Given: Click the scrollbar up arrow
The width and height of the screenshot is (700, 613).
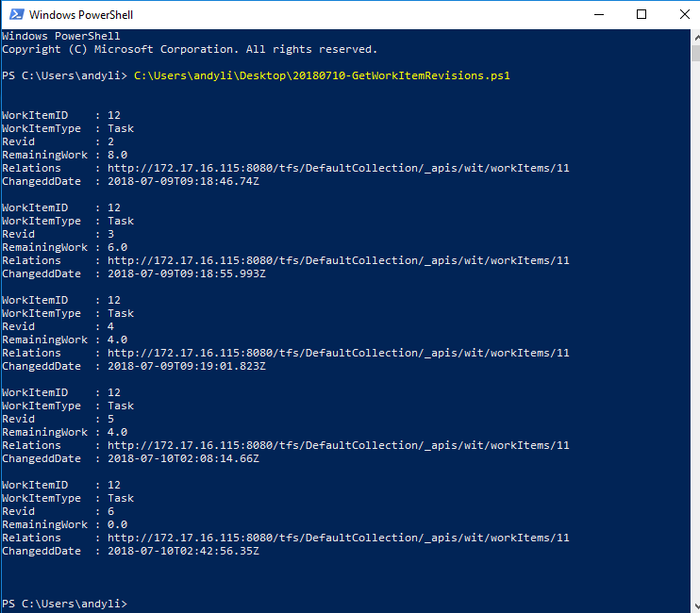Looking at the screenshot, I should [x=696, y=38].
